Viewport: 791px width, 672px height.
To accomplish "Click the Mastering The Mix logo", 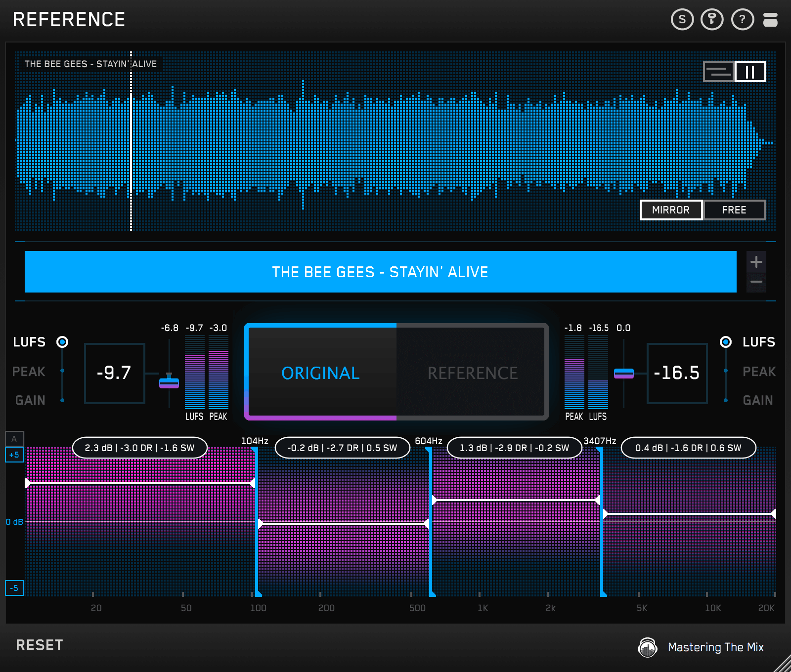I will coord(648,647).
